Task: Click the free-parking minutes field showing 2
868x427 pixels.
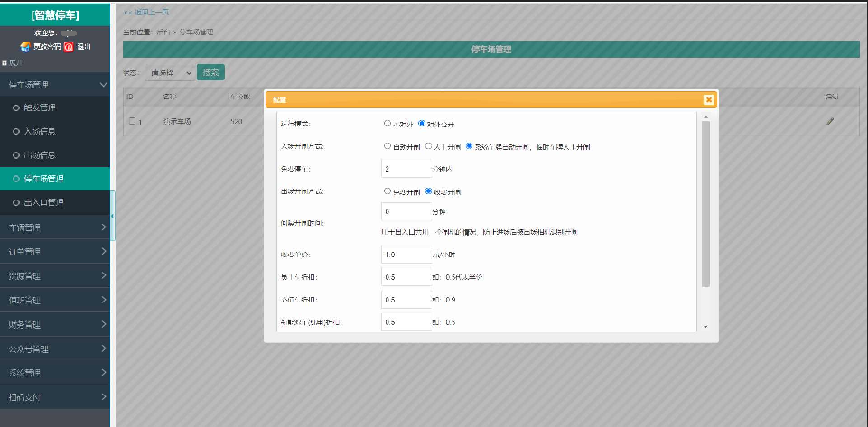Action: pyautogui.click(x=406, y=168)
